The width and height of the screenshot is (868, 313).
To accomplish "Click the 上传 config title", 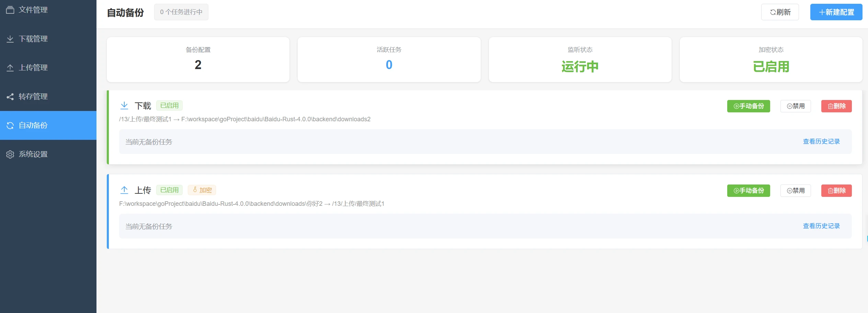I will (x=143, y=190).
